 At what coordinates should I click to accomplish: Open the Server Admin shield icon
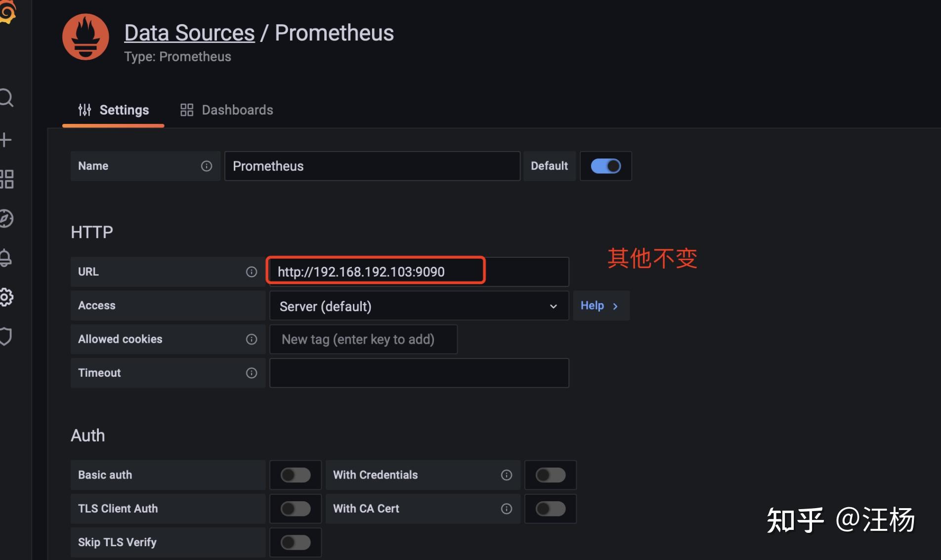[x=6, y=336]
